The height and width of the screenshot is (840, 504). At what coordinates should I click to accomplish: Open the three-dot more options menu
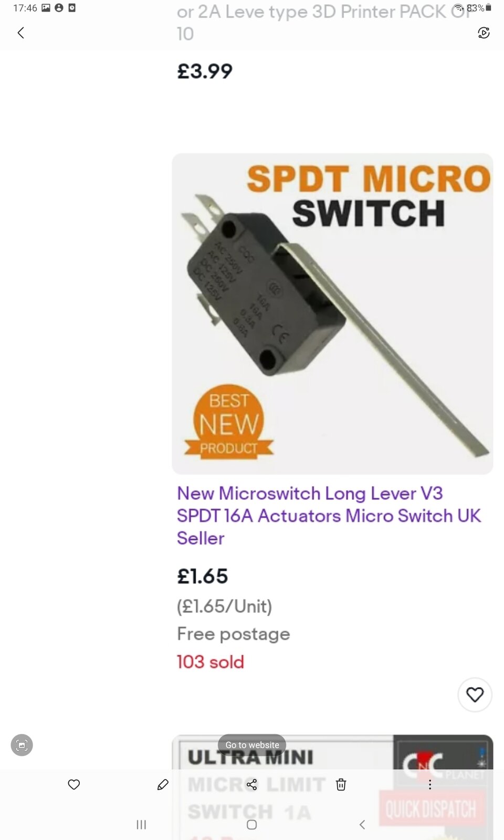click(430, 784)
